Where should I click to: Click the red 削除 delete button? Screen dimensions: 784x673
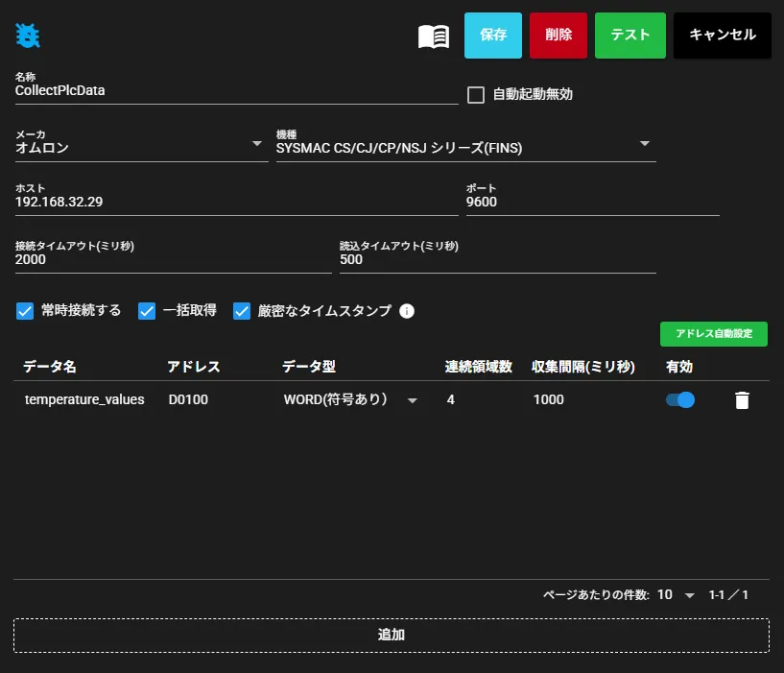558,35
